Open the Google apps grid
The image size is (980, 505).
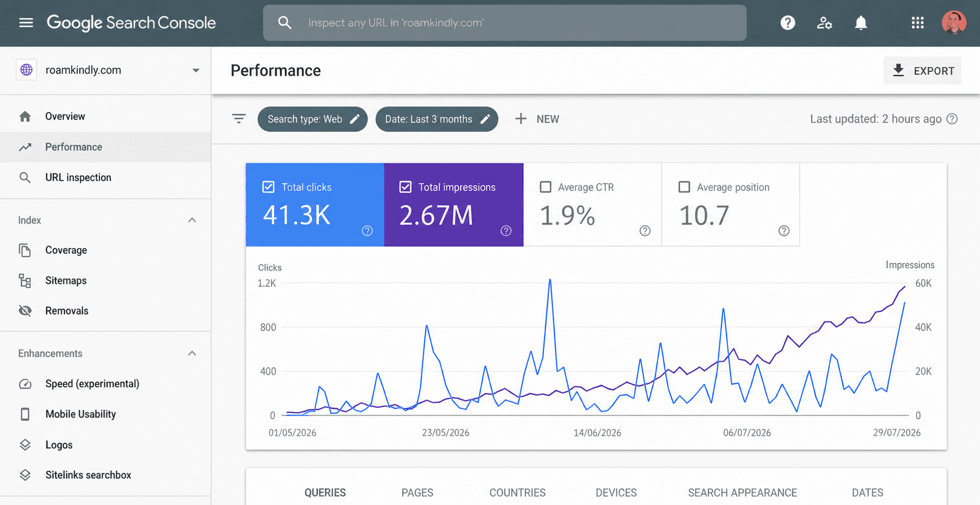(x=918, y=22)
